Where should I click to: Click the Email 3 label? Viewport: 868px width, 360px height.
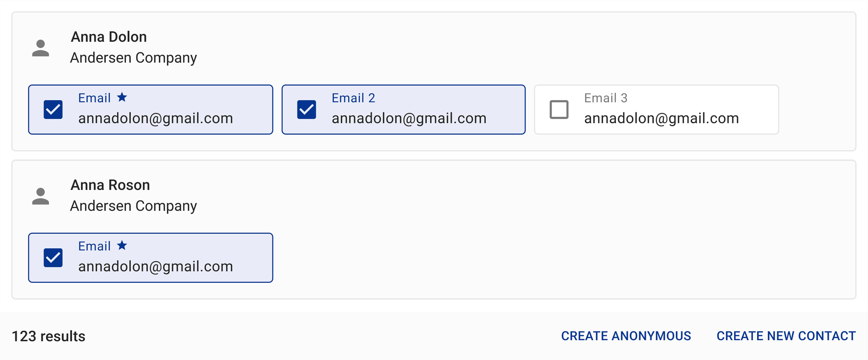[x=605, y=98]
